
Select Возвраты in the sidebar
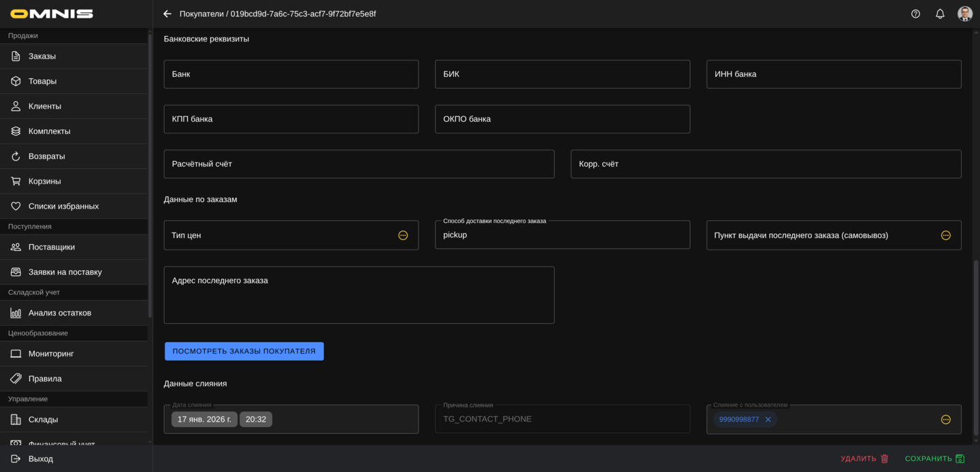click(x=46, y=156)
